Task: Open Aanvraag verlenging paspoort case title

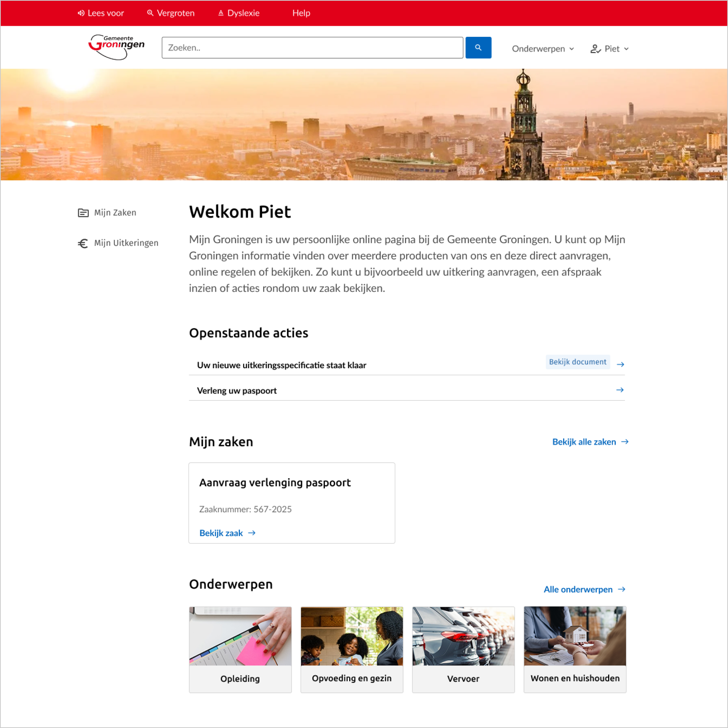Action: [275, 483]
